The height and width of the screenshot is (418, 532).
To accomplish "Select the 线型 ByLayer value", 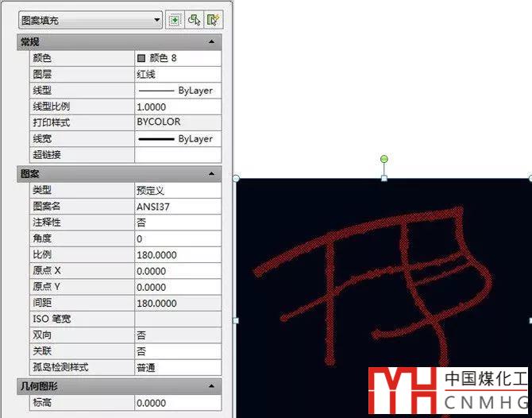I will [x=178, y=91].
